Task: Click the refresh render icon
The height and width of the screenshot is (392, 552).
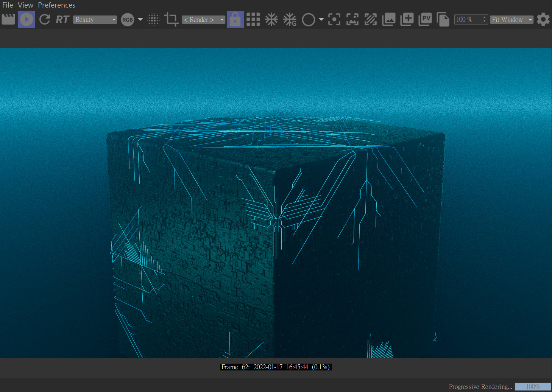Action: click(x=45, y=19)
